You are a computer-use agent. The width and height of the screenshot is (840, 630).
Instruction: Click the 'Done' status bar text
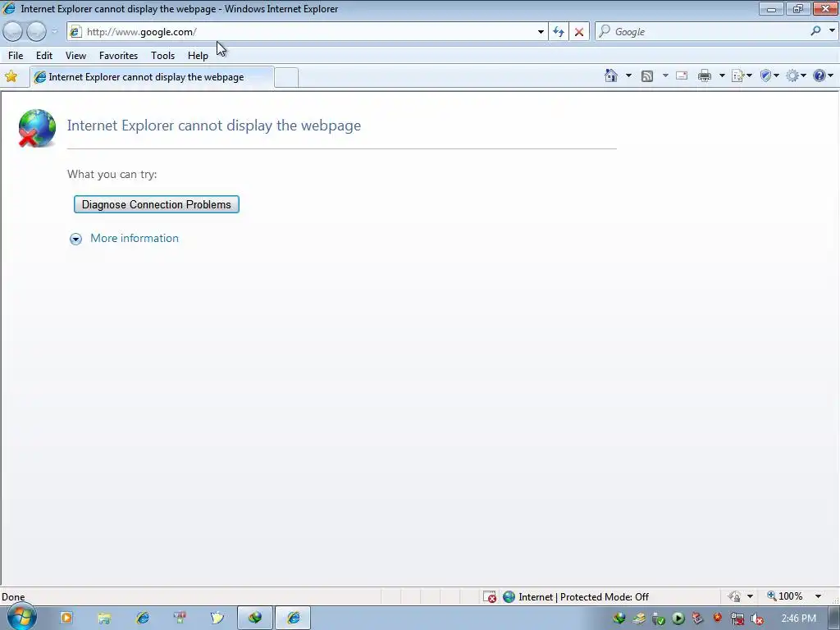13,597
